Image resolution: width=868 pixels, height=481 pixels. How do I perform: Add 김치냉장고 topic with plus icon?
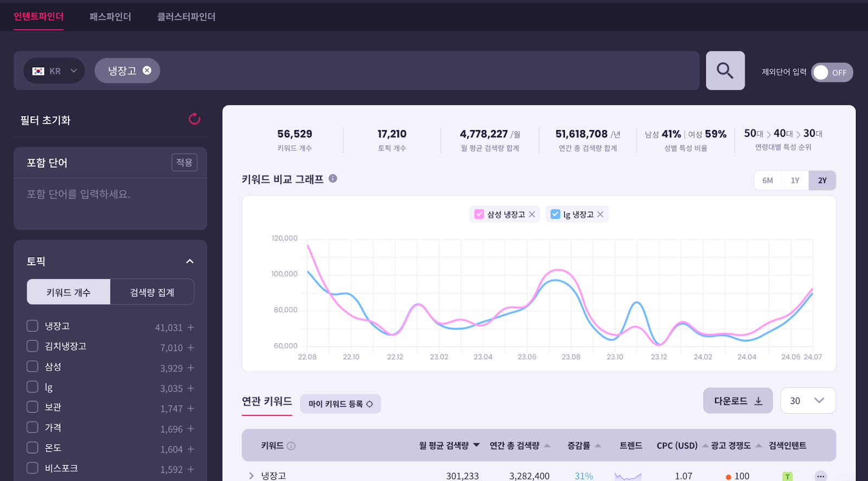[x=191, y=347]
